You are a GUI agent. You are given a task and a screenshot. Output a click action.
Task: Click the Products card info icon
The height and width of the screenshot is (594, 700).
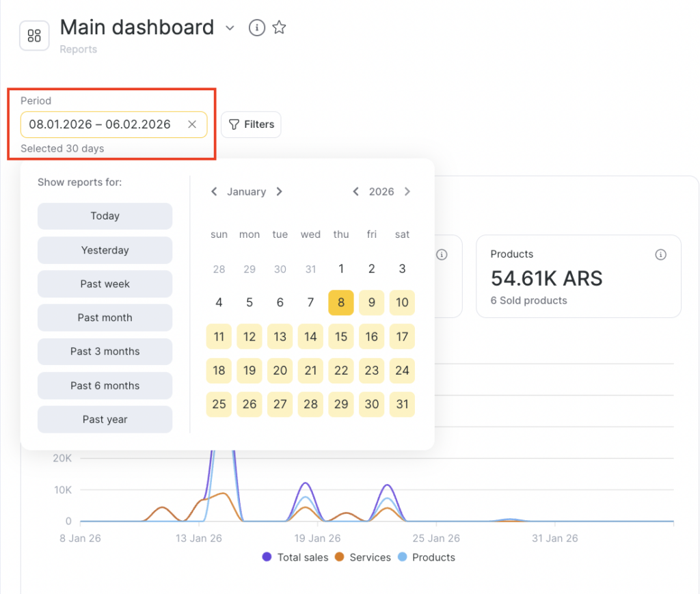click(x=660, y=254)
